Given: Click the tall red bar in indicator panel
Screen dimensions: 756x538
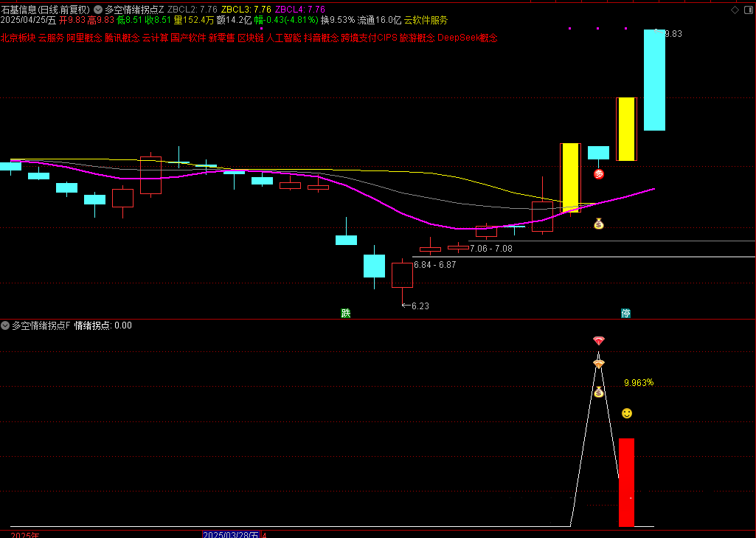Looking at the screenshot, I should [x=626, y=481].
